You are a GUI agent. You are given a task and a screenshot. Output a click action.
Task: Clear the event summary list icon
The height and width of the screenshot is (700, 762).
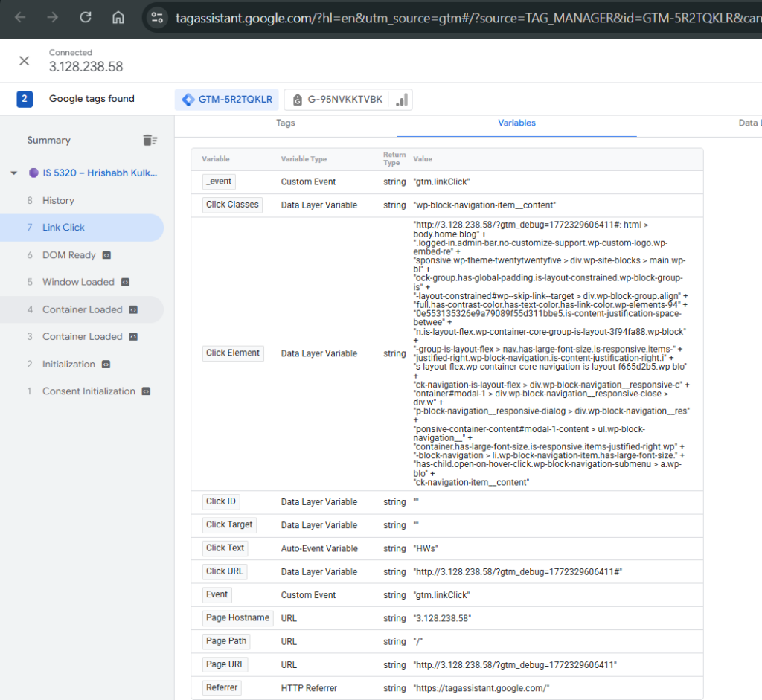coord(150,140)
